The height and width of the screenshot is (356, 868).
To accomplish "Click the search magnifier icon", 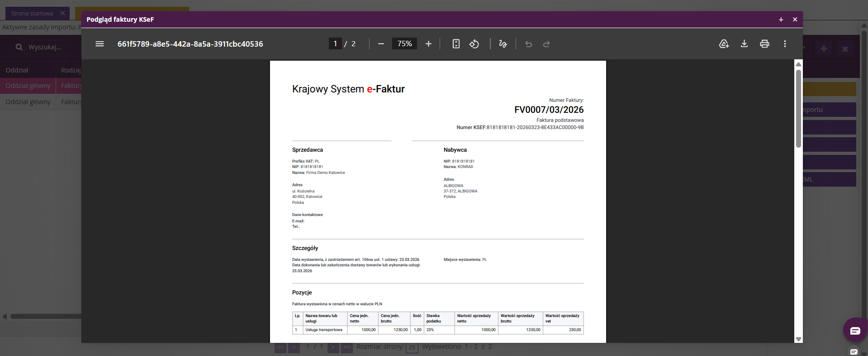I will pyautogui.click(x=19, y=47).
